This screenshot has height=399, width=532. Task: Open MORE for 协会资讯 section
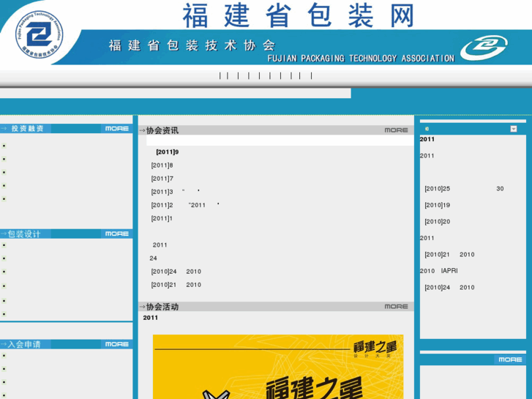tap(396, 130)
